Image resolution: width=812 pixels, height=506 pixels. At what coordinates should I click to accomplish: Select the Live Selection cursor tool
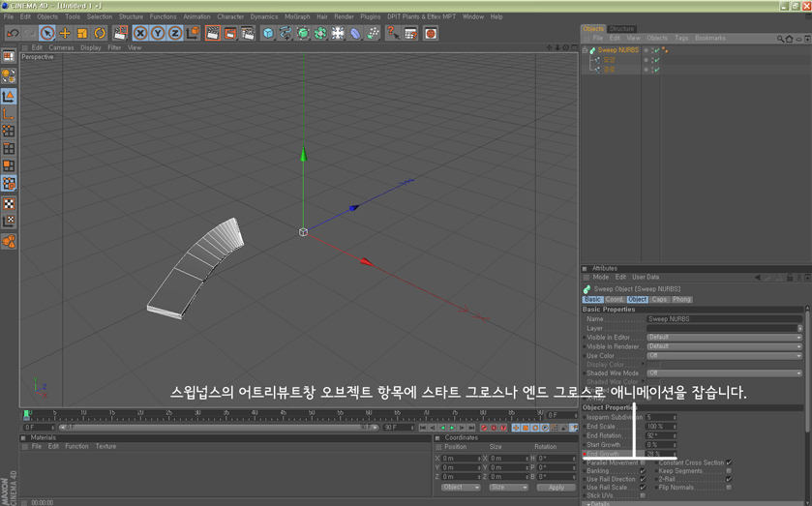pyautogui.click(x=47, y=33)
